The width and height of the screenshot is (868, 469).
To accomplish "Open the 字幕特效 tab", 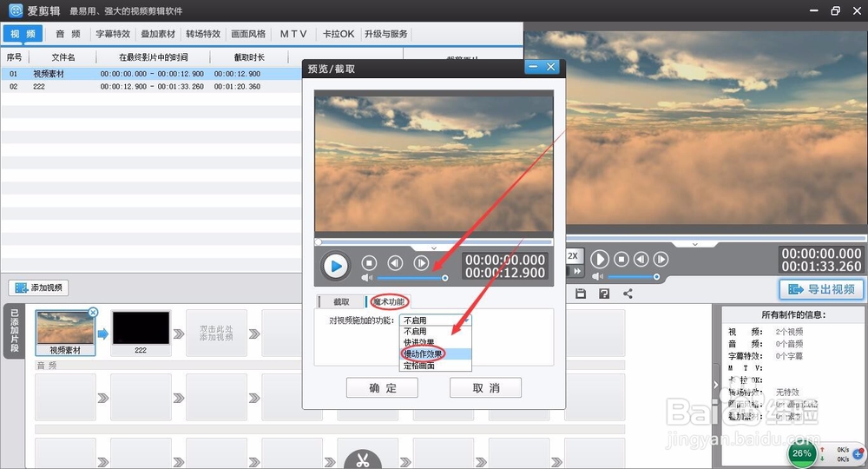I will [x=113, y=34].
